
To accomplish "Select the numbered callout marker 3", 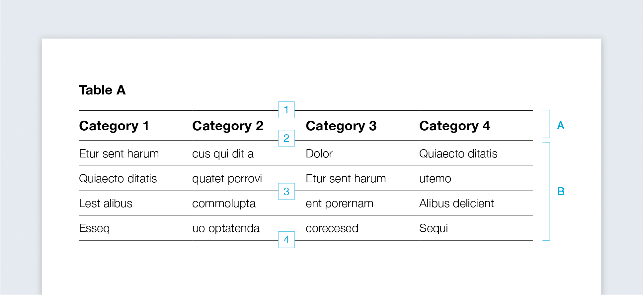I will (286, 192).
